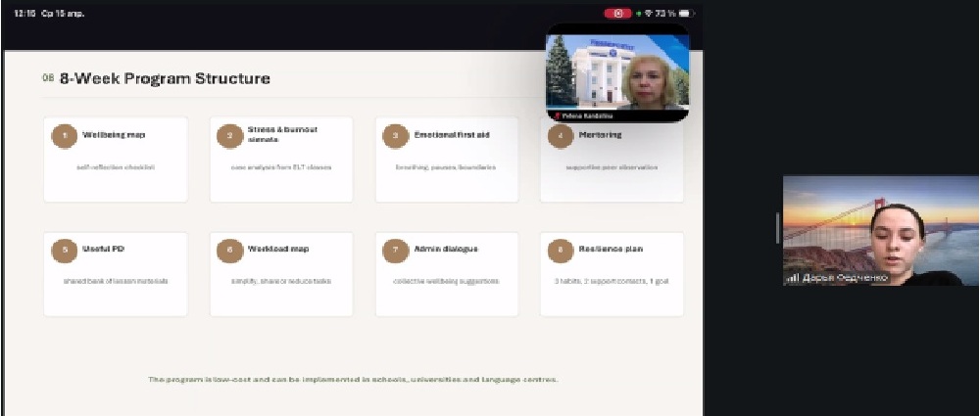Click the number 3 circle for Emotional first aid
The width and height of the screenshot is (980, 416).
click(x=395, y=135)
